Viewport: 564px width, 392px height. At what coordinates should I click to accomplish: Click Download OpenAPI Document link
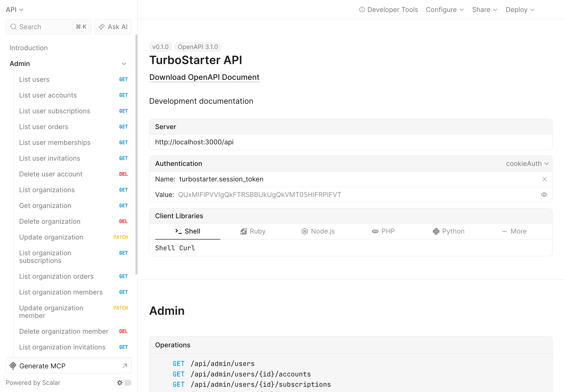click(204, 77)
